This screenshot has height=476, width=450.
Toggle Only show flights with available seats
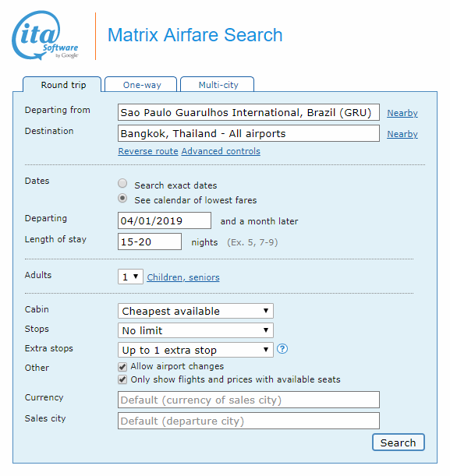click(122, 379)
